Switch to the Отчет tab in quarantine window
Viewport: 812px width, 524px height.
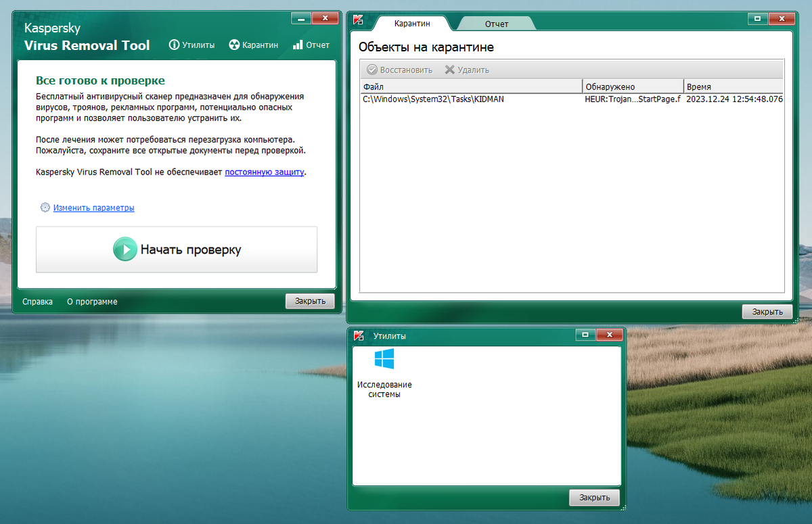[x=496, y=24]
